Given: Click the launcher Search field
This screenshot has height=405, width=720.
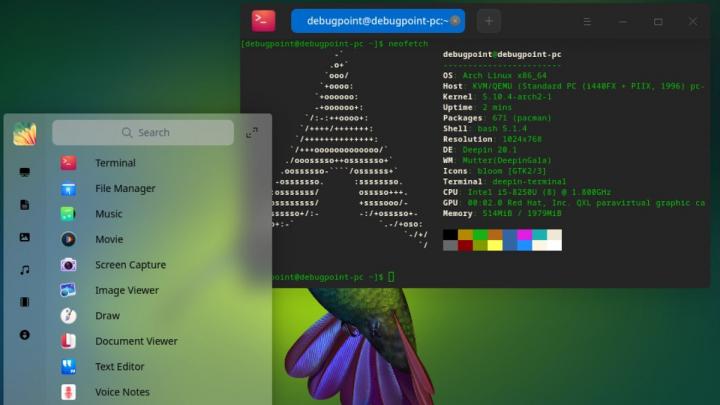Looking at the screenshot, I should [x=143, y=132].
